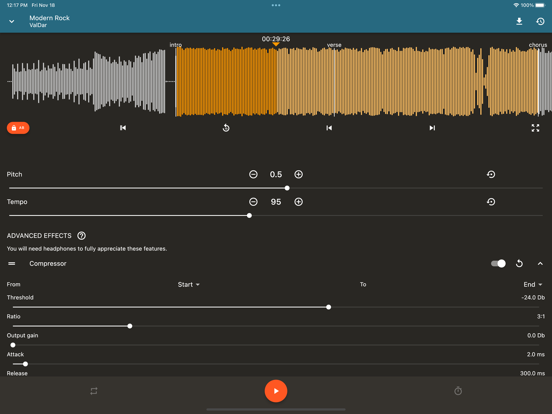
Task: Click the threshold value -24.0 Db
Action: pyautogui.click(x=533, y=297)
